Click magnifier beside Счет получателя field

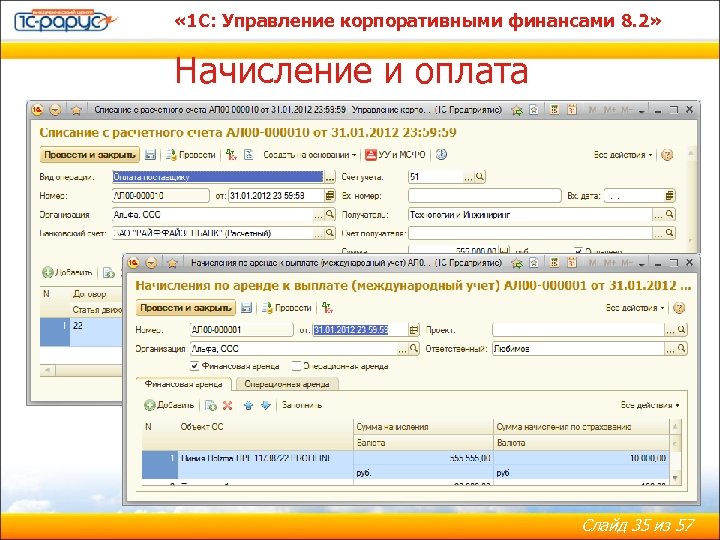(669, 233)
